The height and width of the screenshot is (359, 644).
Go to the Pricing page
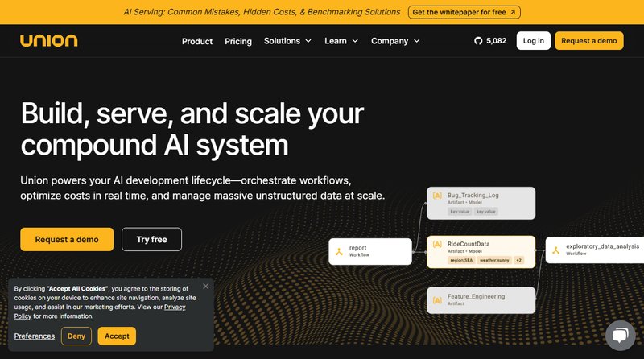tap(238, 41)
